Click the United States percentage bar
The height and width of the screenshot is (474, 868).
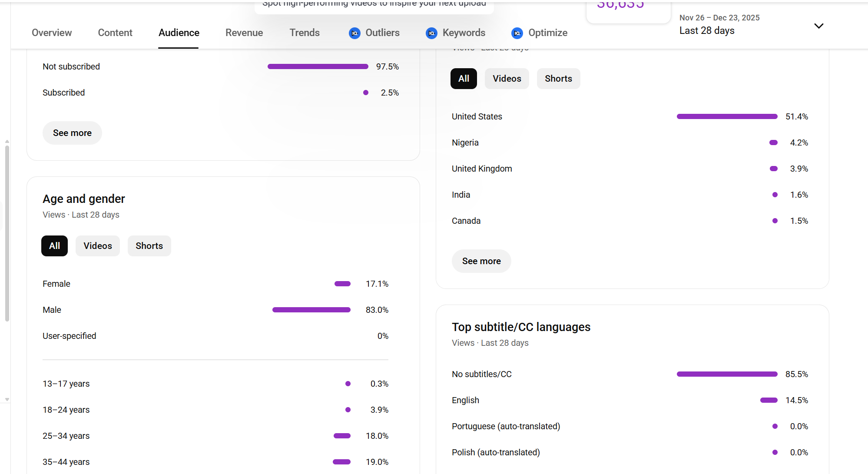coord(727,116)
